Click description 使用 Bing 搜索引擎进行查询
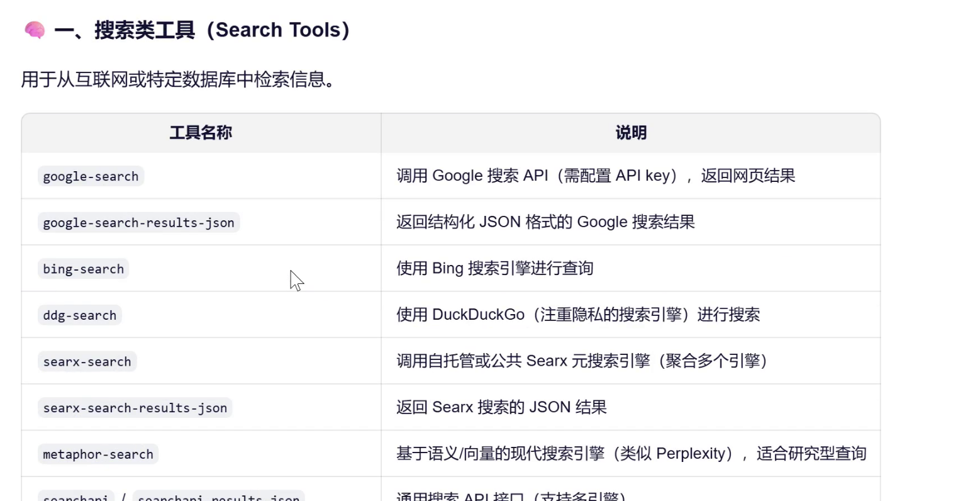This screenshot has height=501, width=980. 494,268
